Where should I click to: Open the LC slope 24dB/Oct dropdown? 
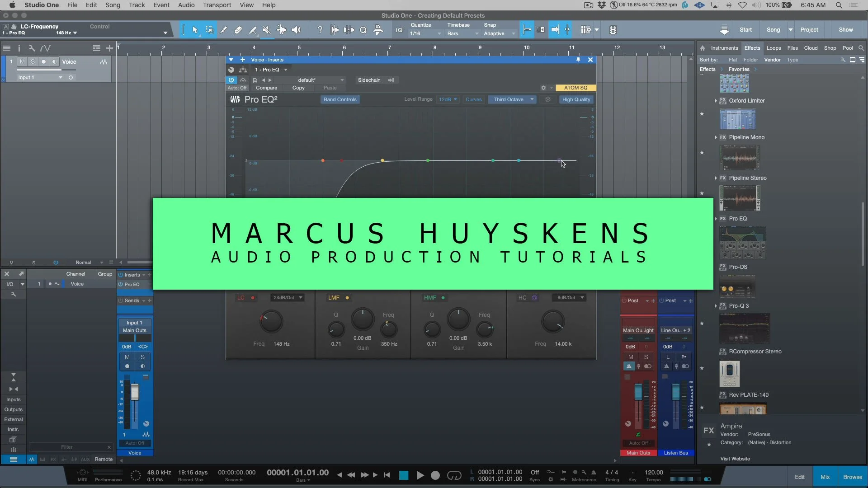tap(288, 298)
